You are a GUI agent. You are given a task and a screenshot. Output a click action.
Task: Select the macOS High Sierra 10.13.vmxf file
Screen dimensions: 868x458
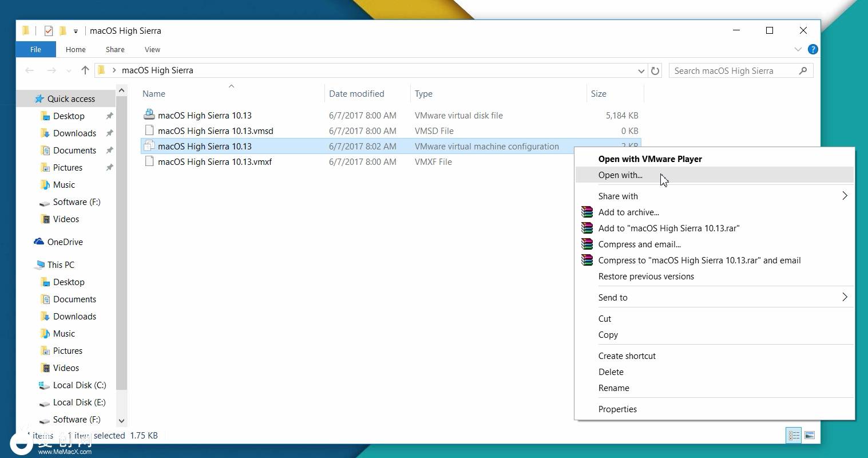pyautogui.click(x=215, y=161)
